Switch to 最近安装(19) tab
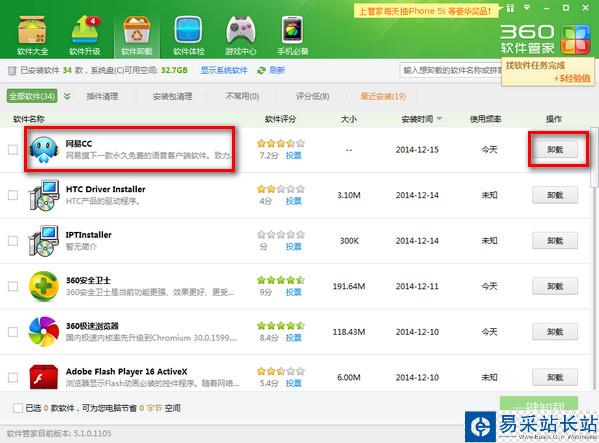The width and height of the screenshot is (599, 443). click(383, 96)
